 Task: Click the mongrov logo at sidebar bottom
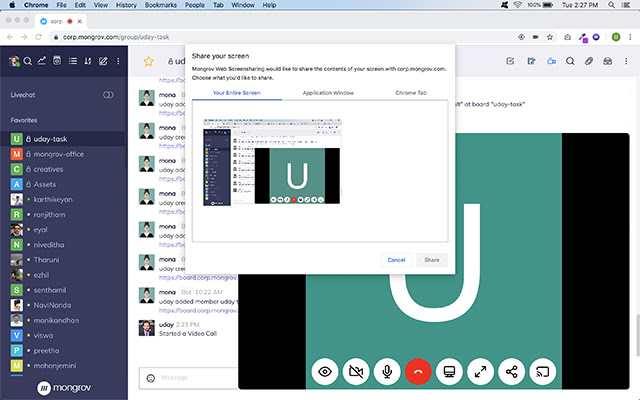pyautogui.click(x=64, y=388)
